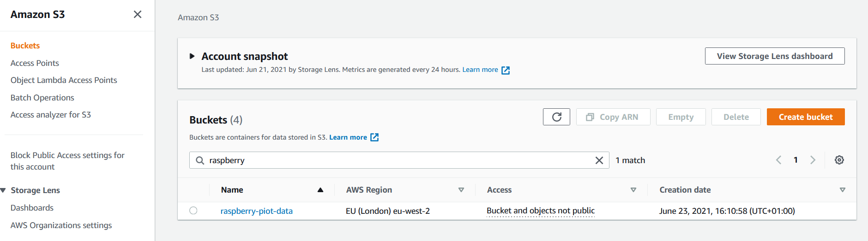Open Access Points in the sidebar
This screenshot has width=868, height=241.
[x=35, y=63]
